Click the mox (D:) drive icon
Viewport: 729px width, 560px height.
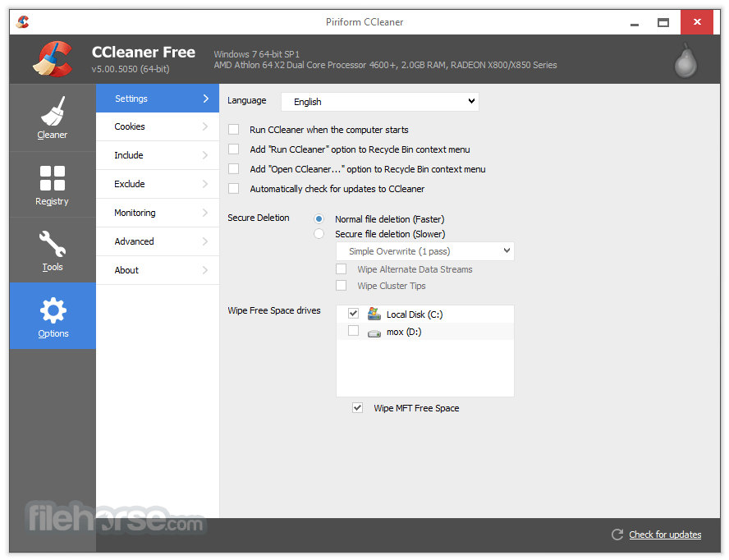pos(374,333)
